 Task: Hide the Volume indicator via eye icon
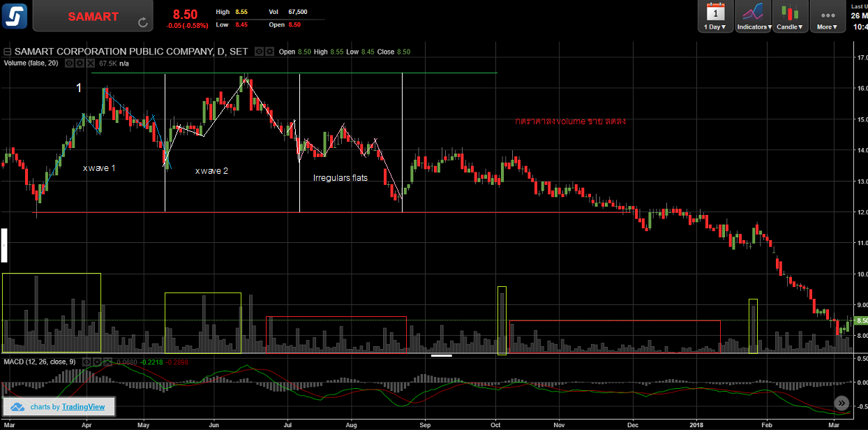click(69, 63)
